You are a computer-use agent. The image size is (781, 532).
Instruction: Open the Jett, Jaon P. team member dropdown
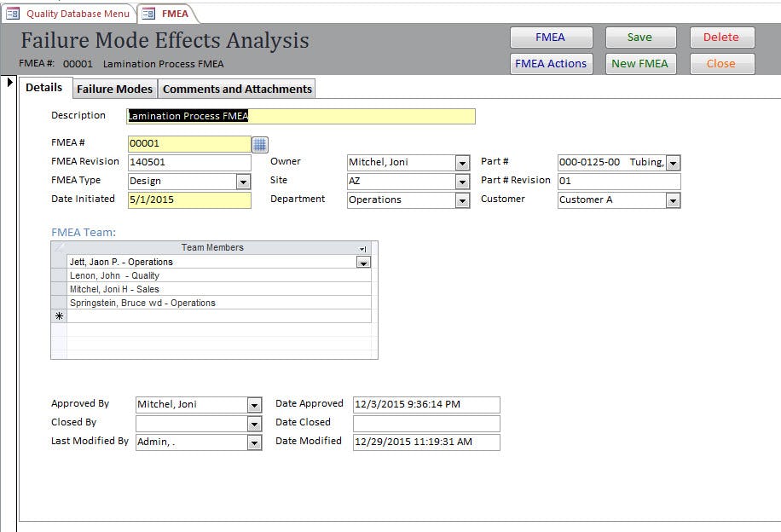coord(363,263)
